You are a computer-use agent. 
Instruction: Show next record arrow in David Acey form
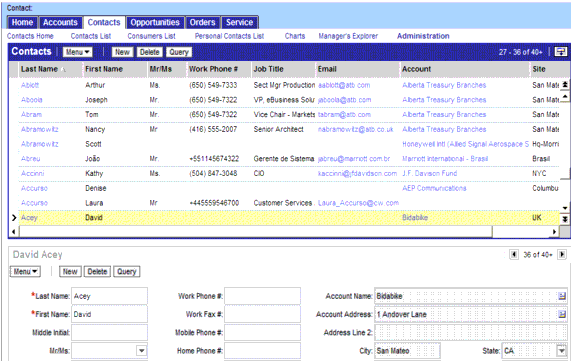tap(562, 254)
